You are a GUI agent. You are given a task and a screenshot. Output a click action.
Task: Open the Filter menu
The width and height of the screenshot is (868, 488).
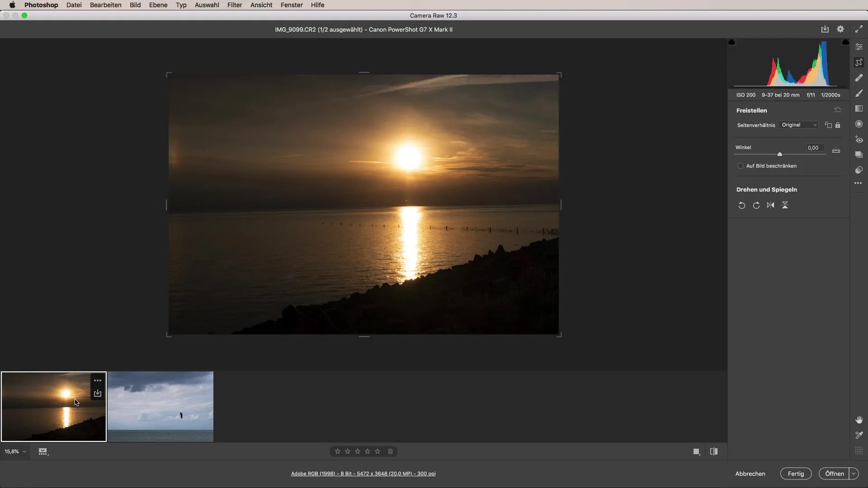point(235,5)
